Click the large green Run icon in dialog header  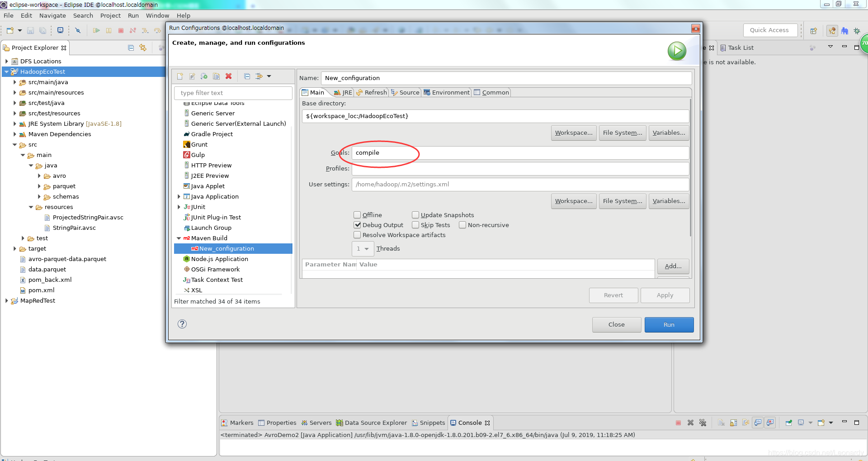coord(677,51)
